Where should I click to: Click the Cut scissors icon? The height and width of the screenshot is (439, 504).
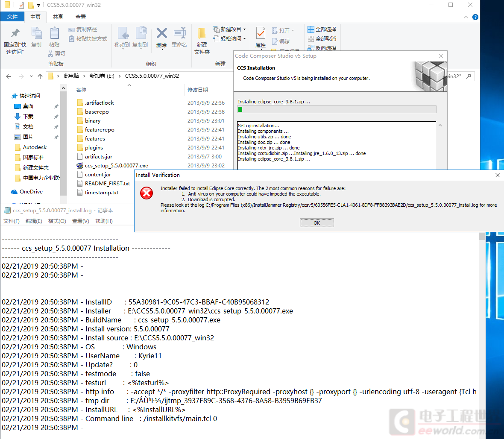point(50,53)
